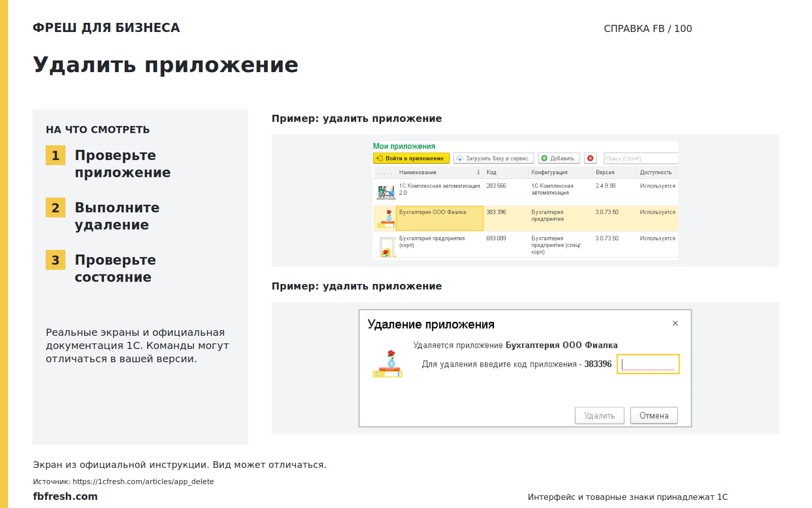The image size is (812, 508).
Task: Click 'Бухгалтерия предприятия (спец/корп)' configuration cell
Action: (x=556, y=245)
